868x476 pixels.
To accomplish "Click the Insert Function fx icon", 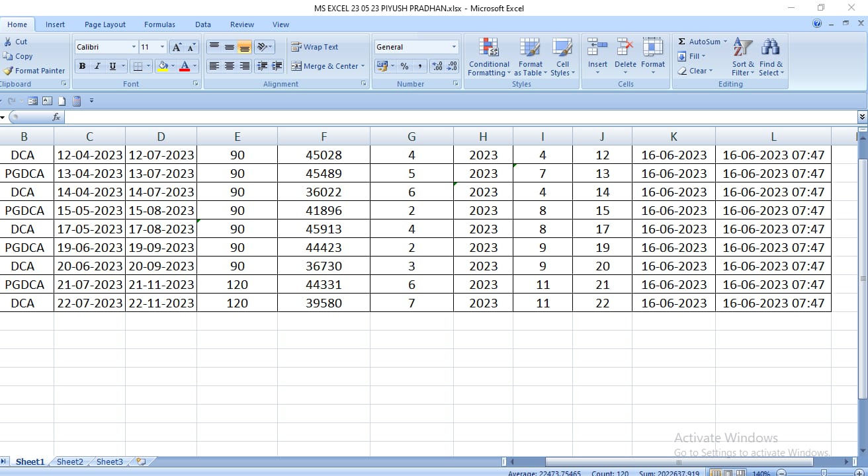I will 56,117.
